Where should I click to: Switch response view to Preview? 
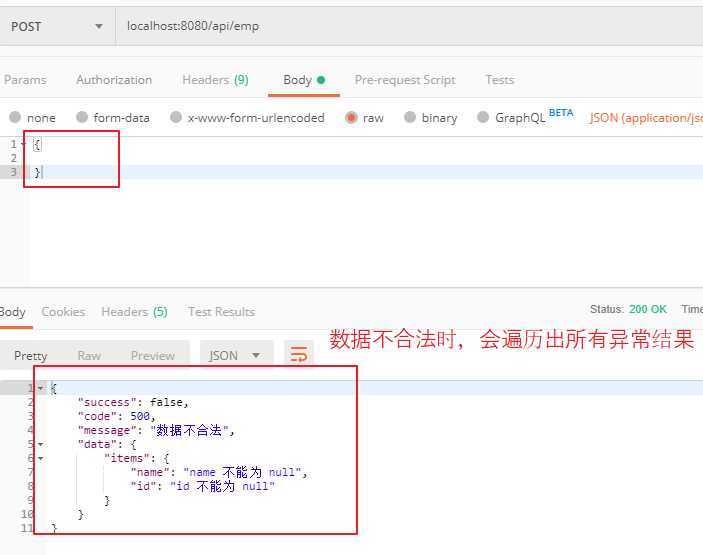tap(153, 356)
